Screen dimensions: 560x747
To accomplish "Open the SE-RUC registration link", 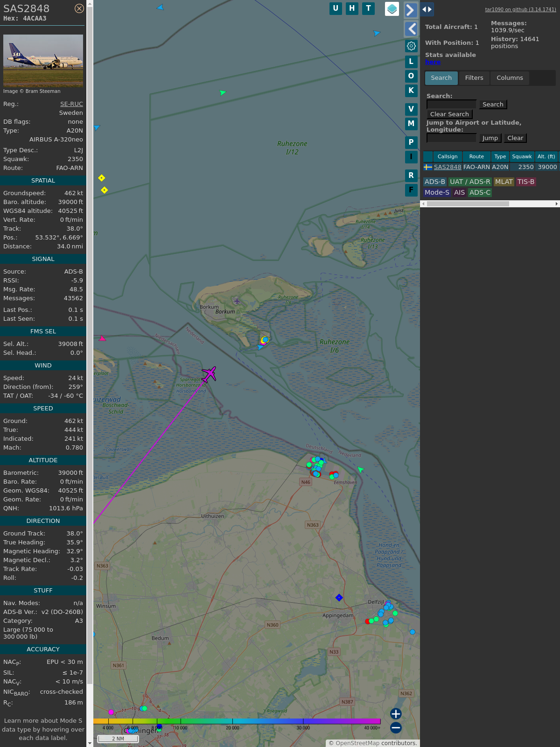I will [x=71, y=104].
